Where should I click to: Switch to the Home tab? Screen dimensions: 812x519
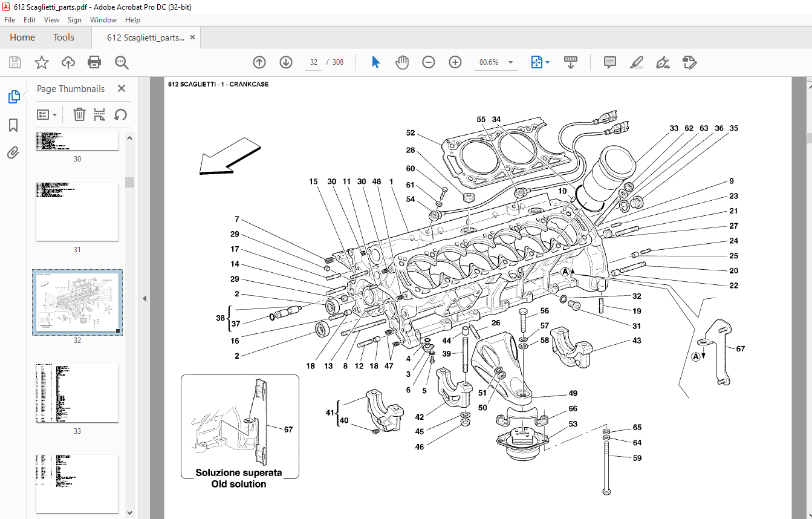point(22,38)
